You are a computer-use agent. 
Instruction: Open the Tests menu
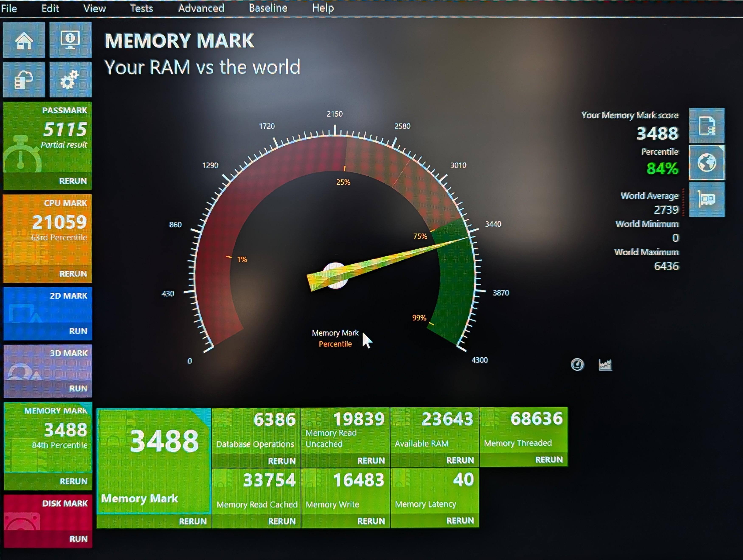click(x=141, y=8)
